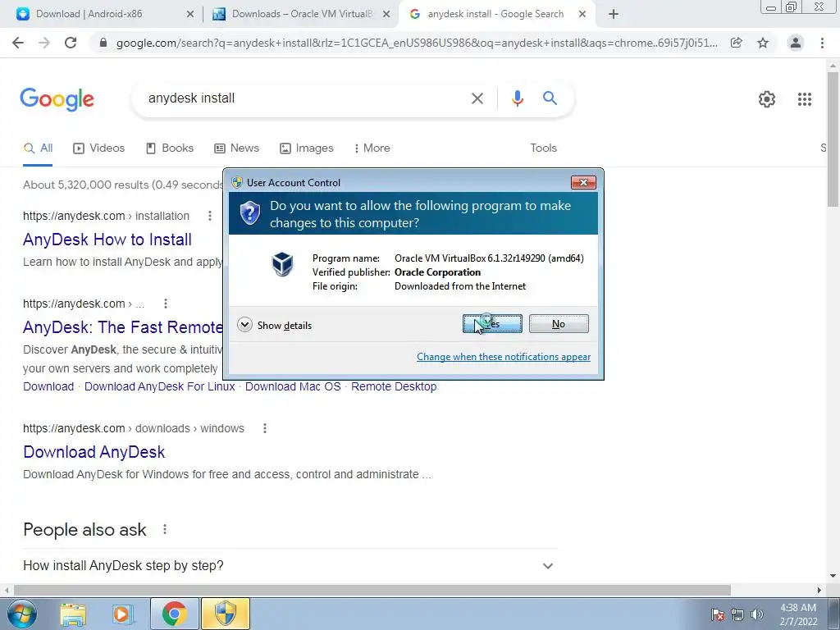Image resolution: width=840 pixels, height=630 pixels.
Task: Open the Chrome profile avatar
Action: (x=796, y=43)
